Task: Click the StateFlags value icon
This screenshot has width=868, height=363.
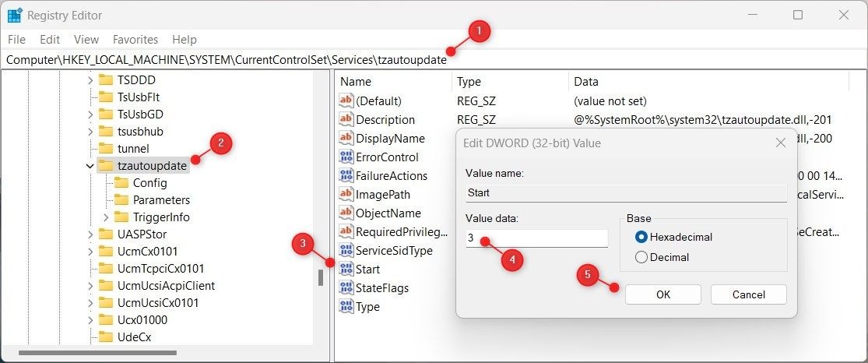Action: (x=346, y=288)
